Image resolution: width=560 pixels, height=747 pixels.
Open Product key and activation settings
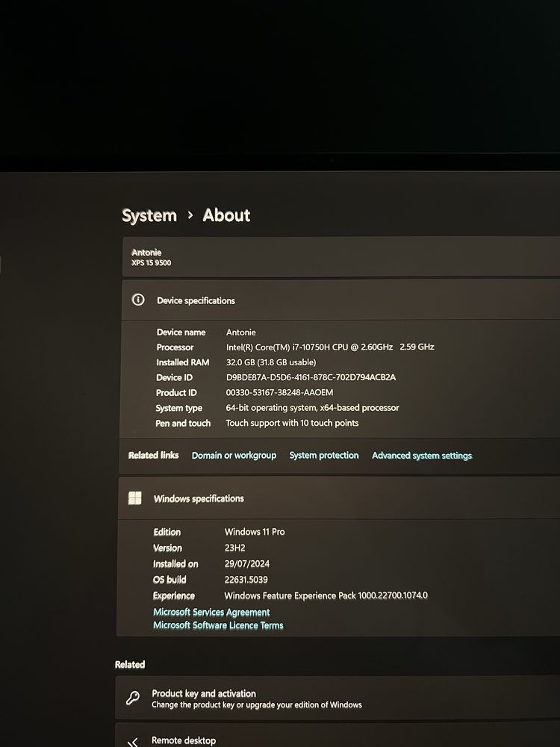(337, 698)
